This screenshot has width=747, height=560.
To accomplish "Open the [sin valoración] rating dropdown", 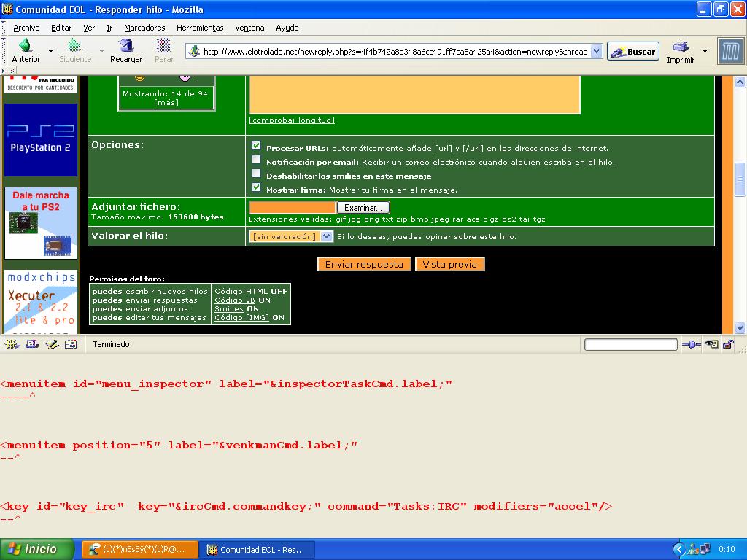I will click(291, 236).
